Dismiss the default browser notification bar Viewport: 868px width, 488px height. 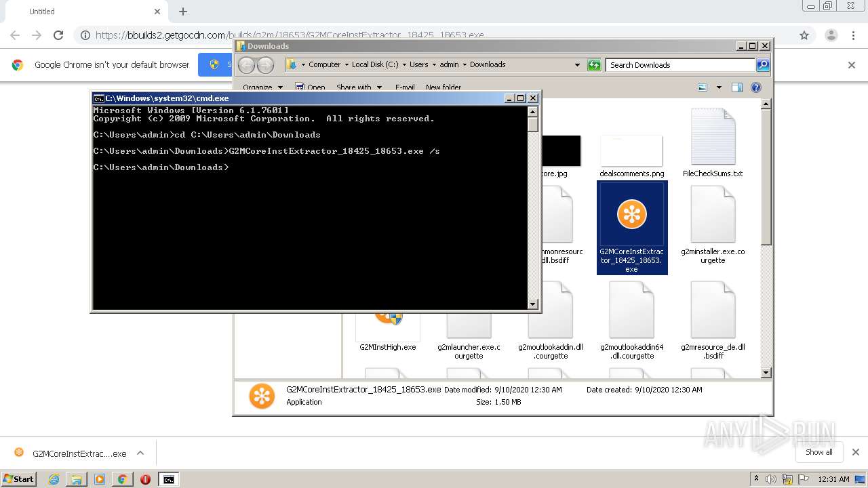click(x=852, y=65)
